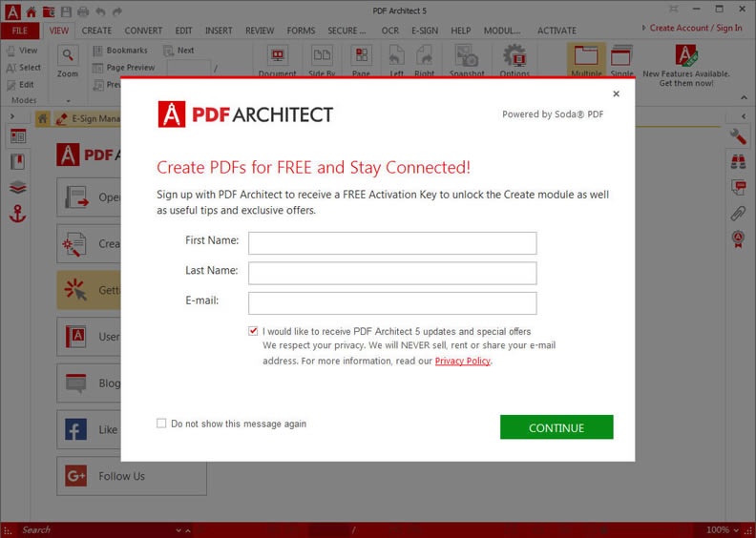
Task: Switch to the HELP tab
Action: 460,31
